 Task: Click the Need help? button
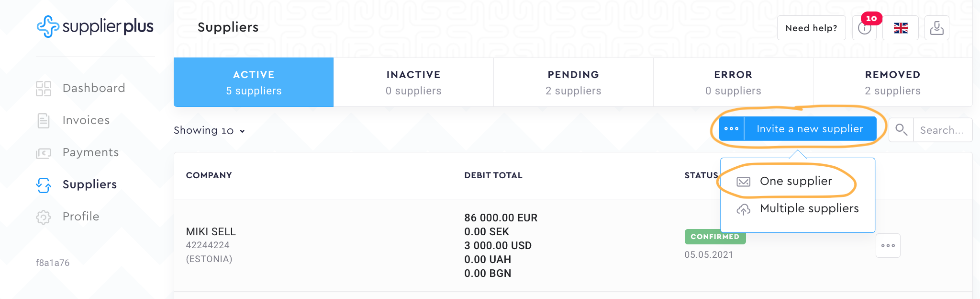[811, 28]
